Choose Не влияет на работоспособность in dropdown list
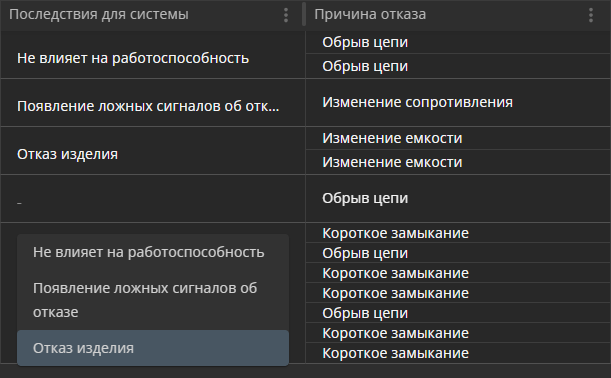The image size is (611, 378). click(153, 252)
